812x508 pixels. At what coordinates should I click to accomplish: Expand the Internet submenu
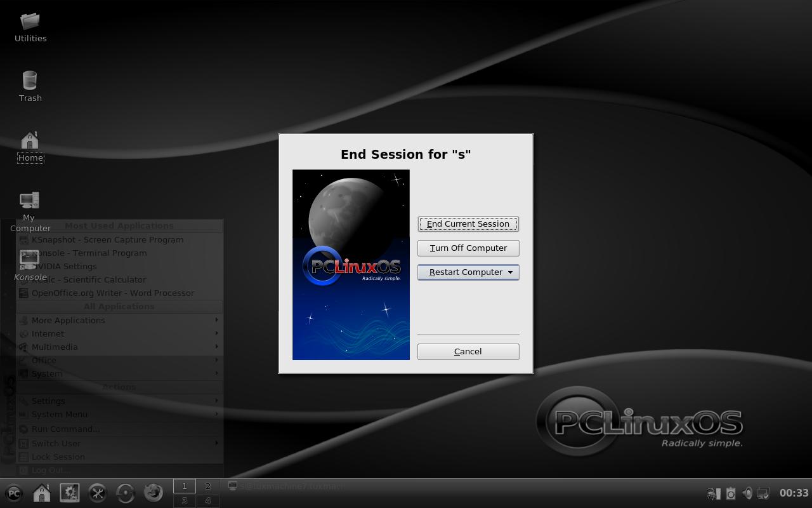[119, 333]
